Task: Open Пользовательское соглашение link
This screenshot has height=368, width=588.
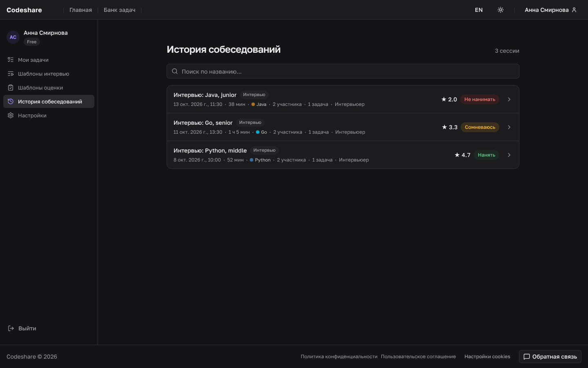Action: point(418,357)
